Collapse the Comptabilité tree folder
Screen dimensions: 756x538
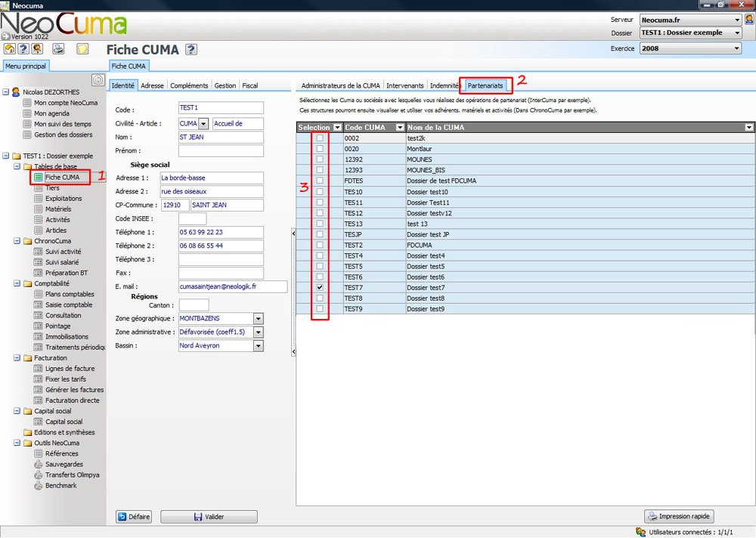point(17,283)
